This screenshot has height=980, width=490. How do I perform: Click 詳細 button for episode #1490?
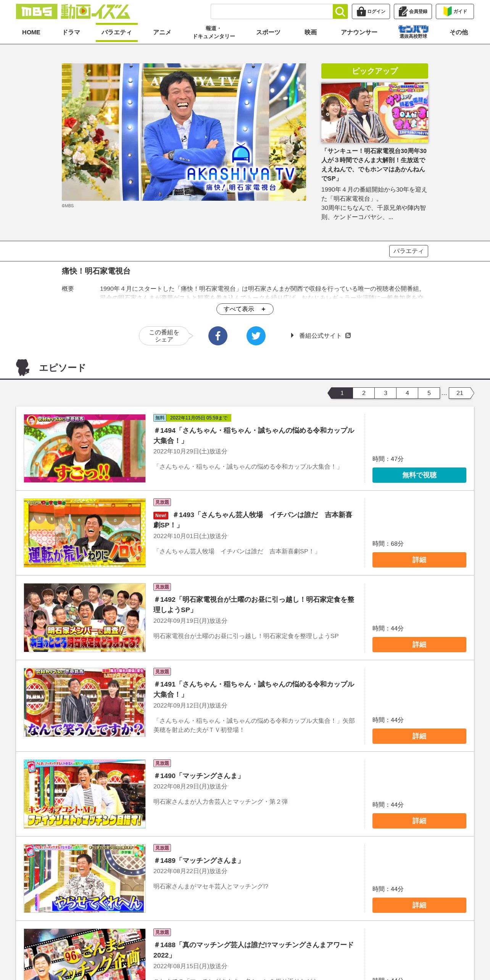point(419,821)
